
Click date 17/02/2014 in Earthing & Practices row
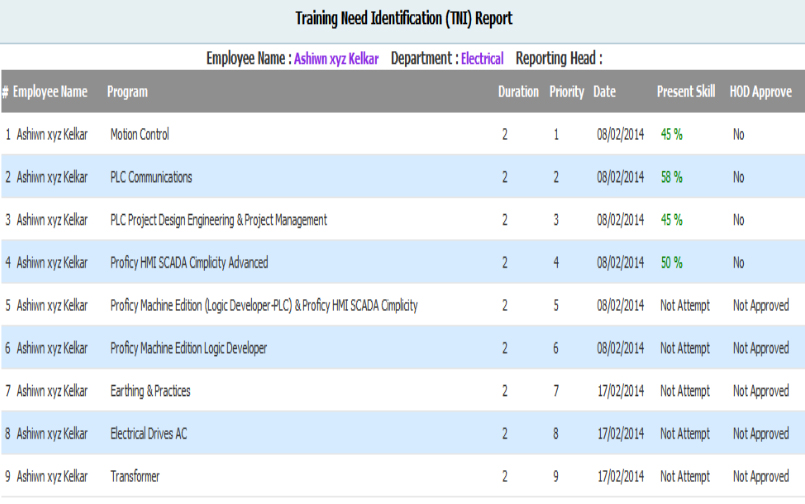click(620, 391)
